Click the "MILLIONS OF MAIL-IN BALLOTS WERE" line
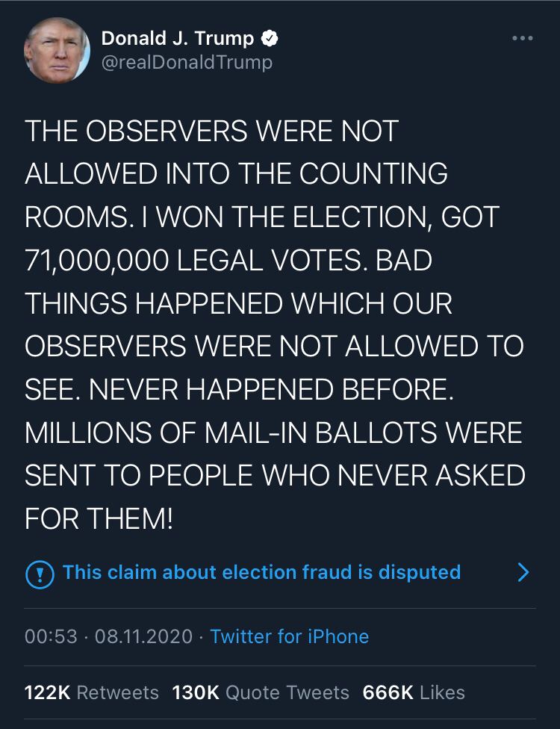This screenshot has width=560, height=729. 273,433
